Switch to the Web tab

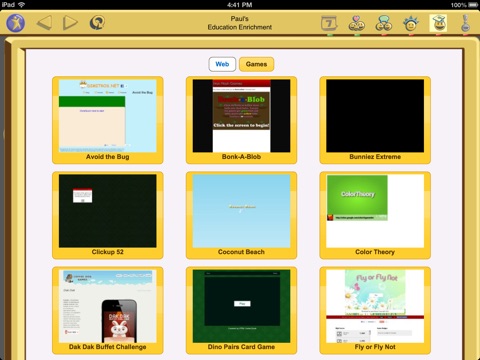(222, 64)
